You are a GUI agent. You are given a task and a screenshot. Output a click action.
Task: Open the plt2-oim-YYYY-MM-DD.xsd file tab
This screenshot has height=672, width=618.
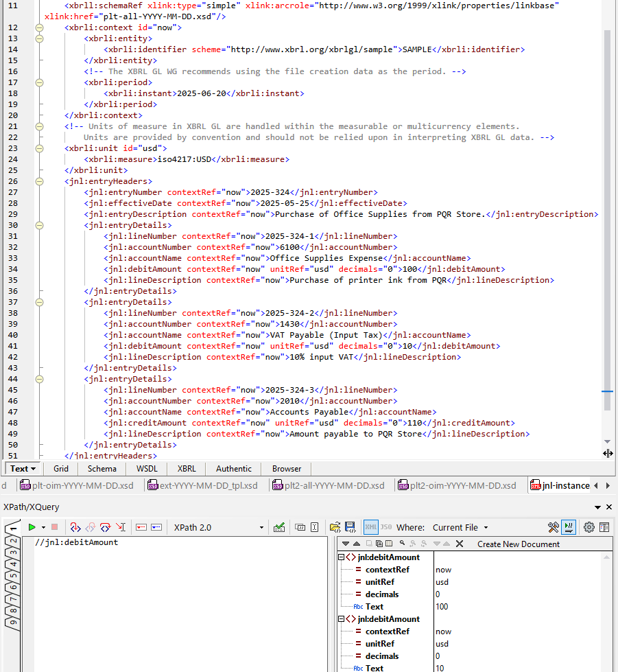click(457, 485)
